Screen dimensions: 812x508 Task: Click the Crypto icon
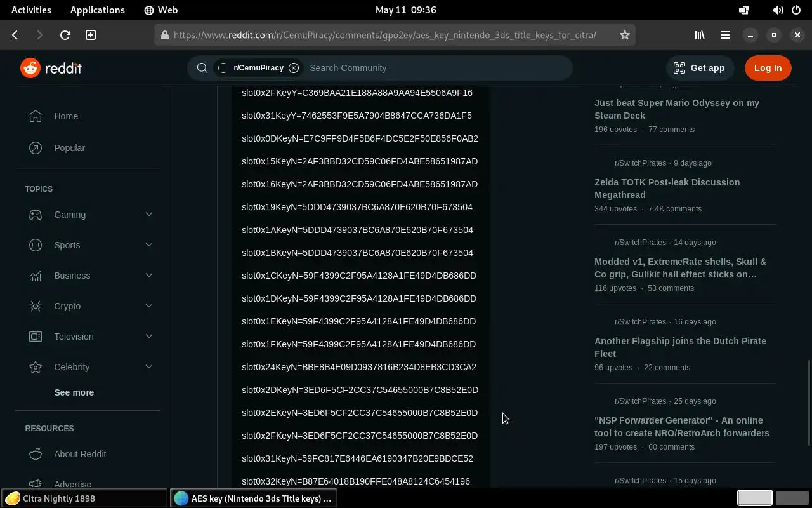point(36,306)
